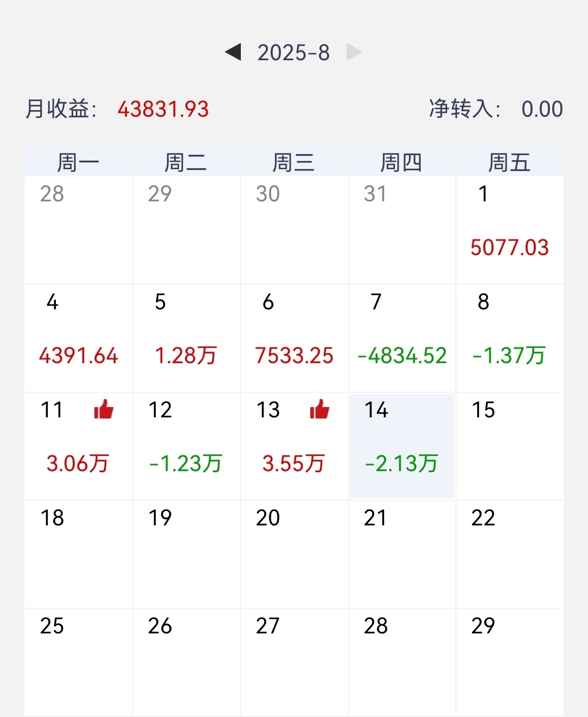Click the 周二 column header

(x=186, y=162)
